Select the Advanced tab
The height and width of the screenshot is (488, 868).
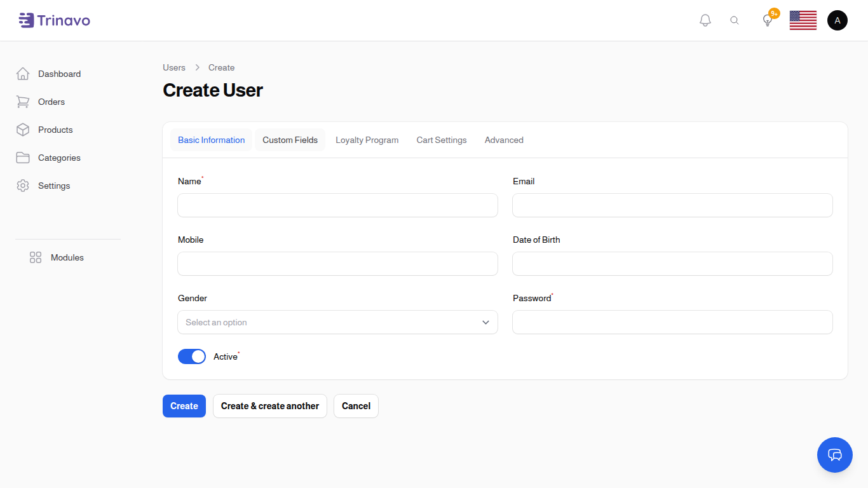pyautogui.click(x=504, y=140)
